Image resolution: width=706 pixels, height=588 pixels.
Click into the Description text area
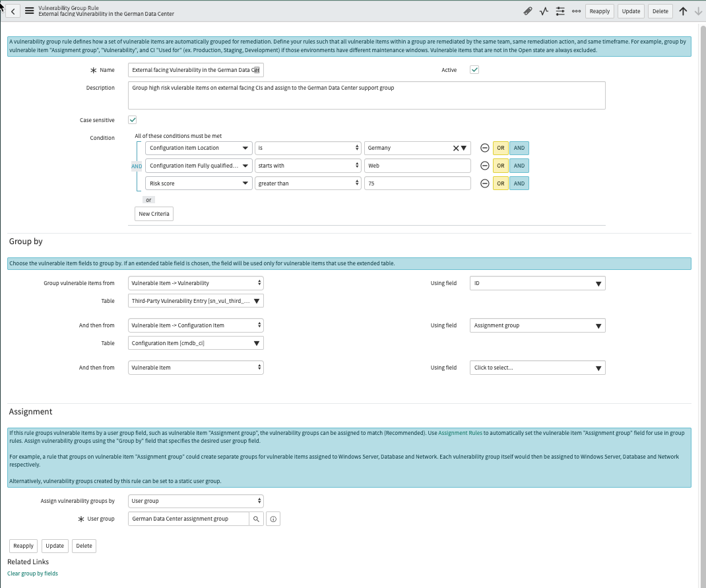point(366,96)
